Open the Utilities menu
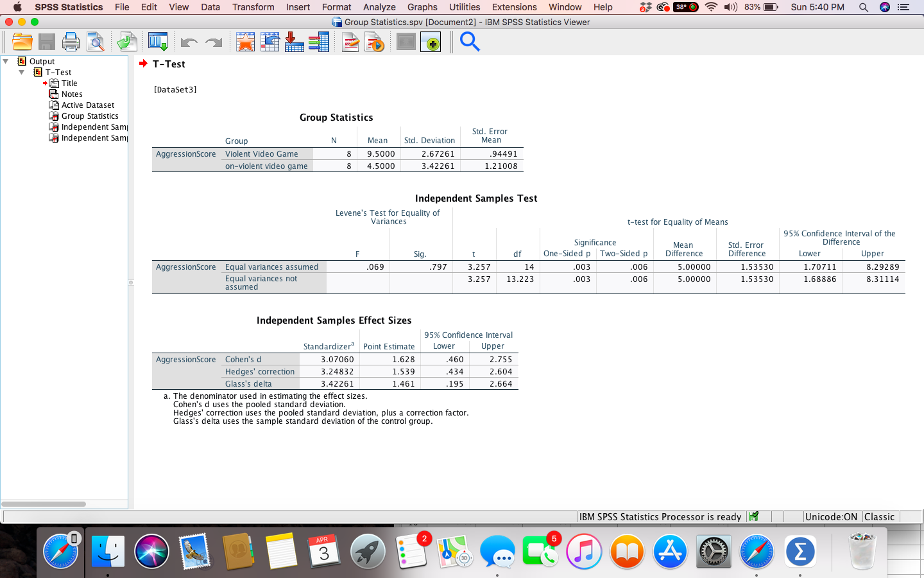 tap(465, 7)
